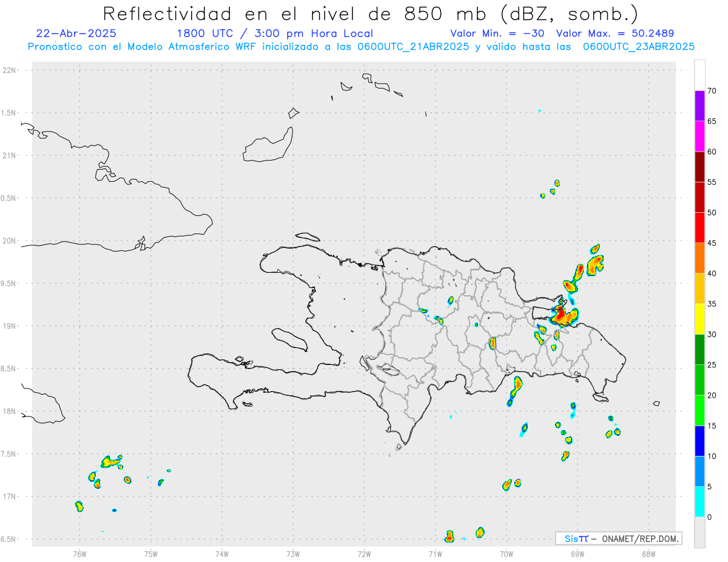Click the cyan 0–5 dBZ colorbar segment
This screenshot has height=562, width=728.
[699, 502]
